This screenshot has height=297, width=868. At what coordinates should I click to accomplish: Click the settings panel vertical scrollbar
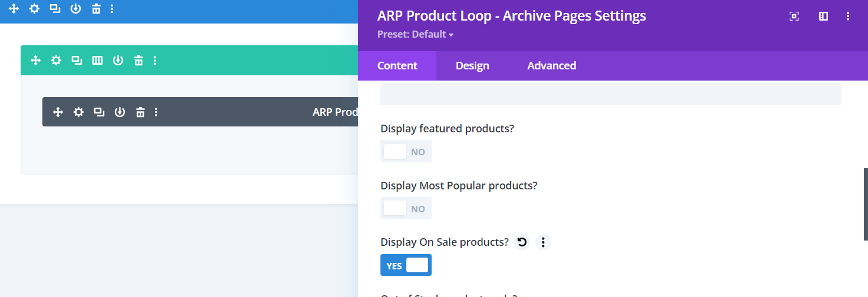coord(865,204)
